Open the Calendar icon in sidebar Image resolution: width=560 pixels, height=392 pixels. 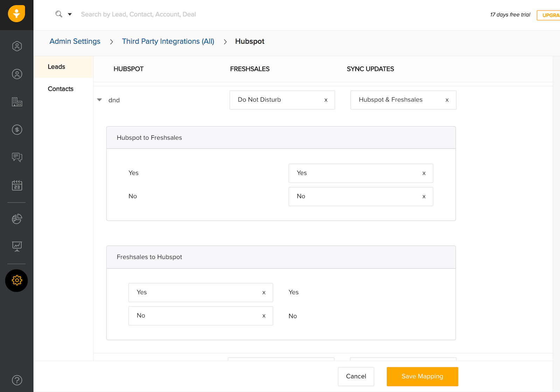[x=17, y=185]
